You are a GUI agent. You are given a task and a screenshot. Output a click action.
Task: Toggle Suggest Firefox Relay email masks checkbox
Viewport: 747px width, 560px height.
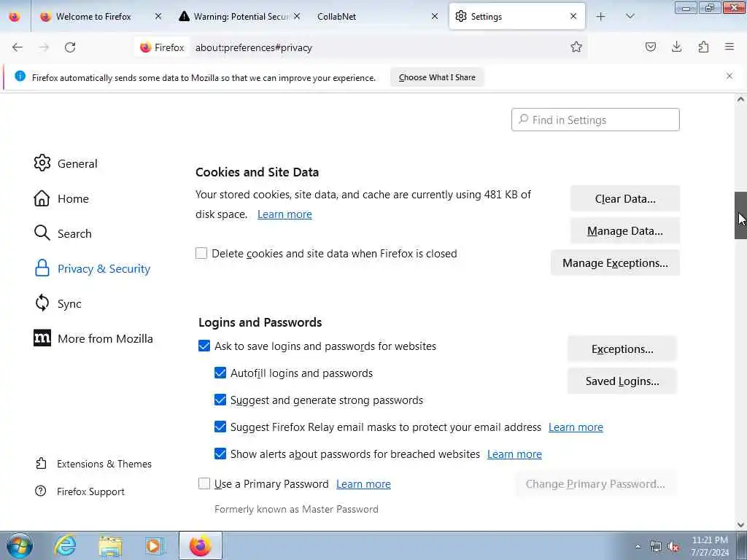(x=220, y=427)
